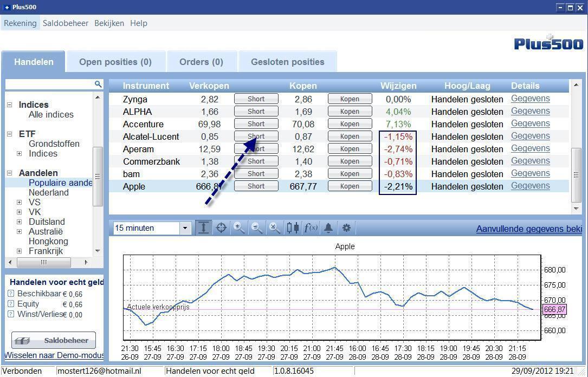Reset chart zoom with the X magnifier
The image size is (588, 377).
275,228
